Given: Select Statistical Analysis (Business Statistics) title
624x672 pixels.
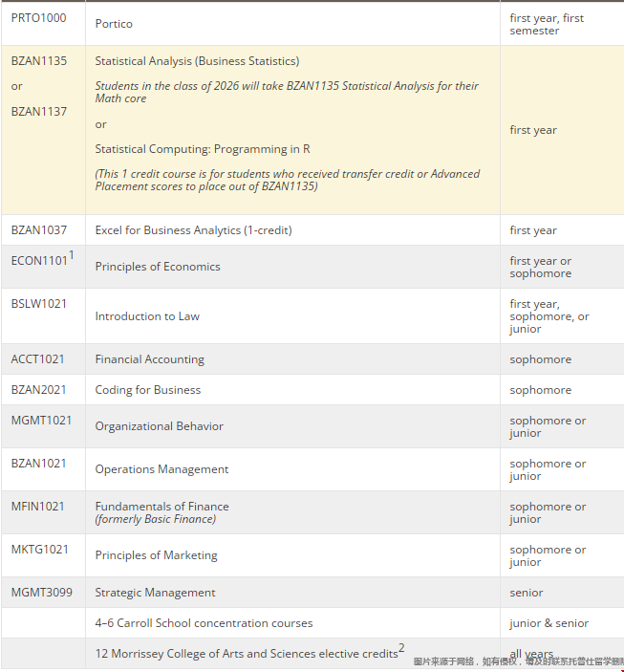Looking at the screenshot, I should click(197, 61).
